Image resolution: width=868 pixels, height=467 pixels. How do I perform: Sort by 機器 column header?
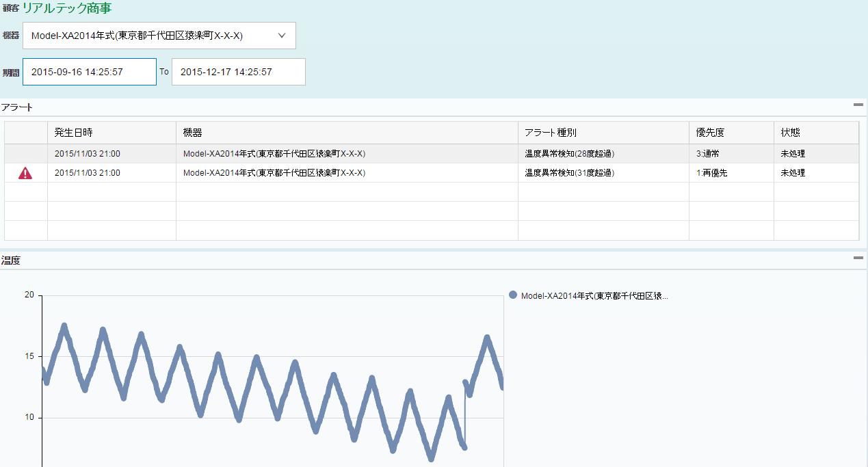point(347,133)
